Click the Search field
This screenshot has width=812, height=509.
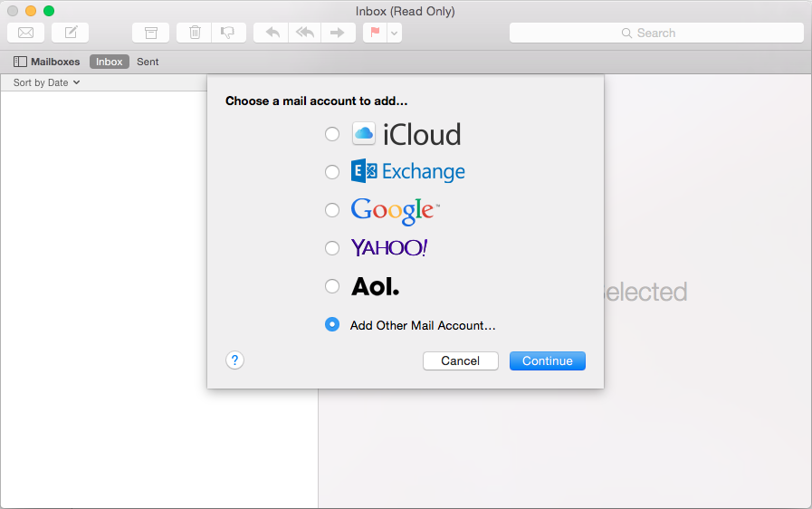656,33
